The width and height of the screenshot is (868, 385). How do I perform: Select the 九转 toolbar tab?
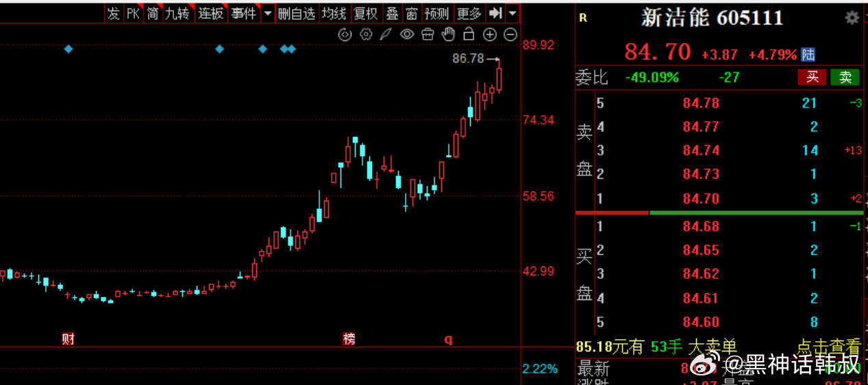177,13
